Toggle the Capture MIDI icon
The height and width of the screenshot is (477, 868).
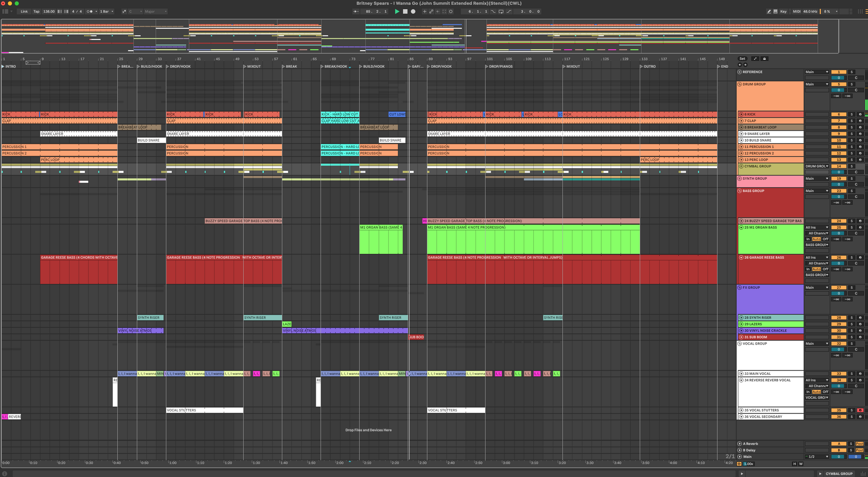(444, 12)
